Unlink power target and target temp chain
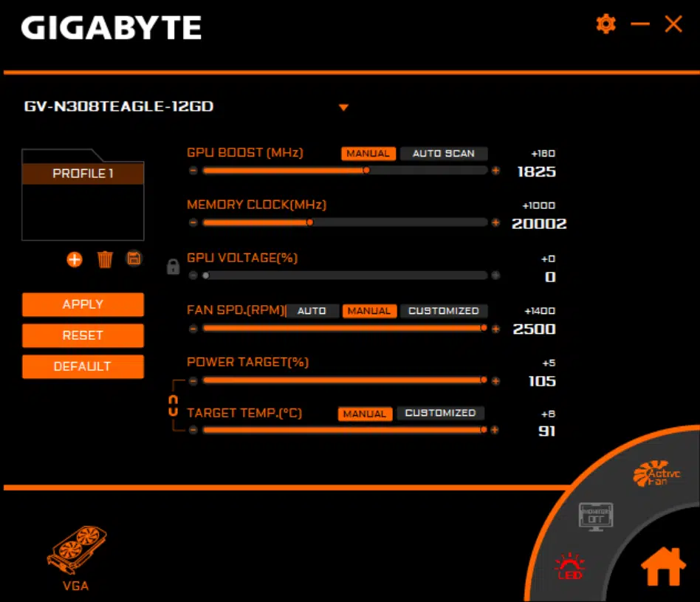The height and width of the screenshot is (602, 700). click(175, 405)
